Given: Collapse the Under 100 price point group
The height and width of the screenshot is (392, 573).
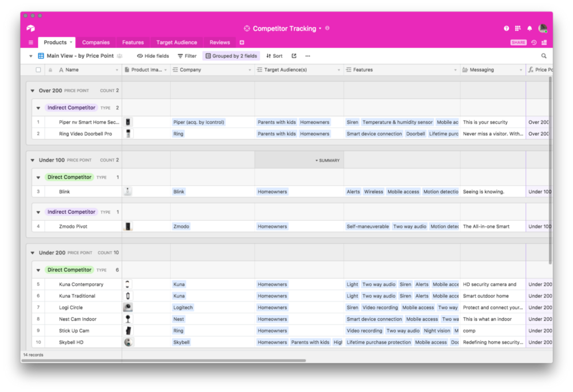Looking at the screenshot, I should pyautogui.click(x=33, y=160).
